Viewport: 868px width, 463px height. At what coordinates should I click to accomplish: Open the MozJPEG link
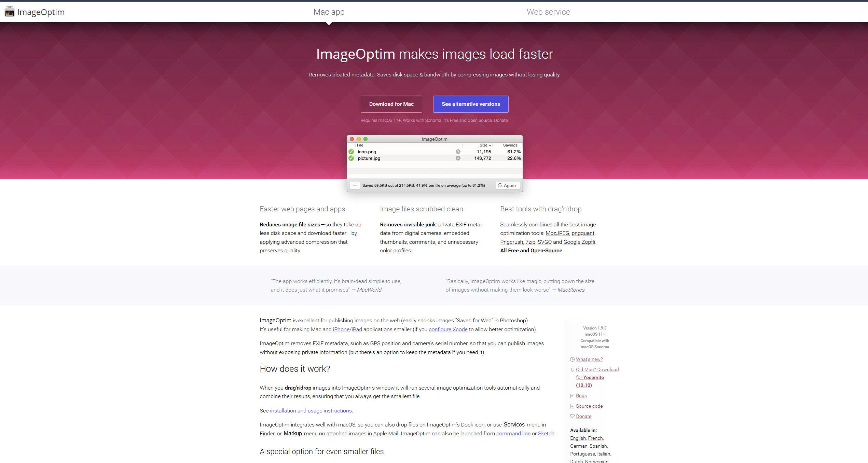pyautogui.click(x=557, y=233)
